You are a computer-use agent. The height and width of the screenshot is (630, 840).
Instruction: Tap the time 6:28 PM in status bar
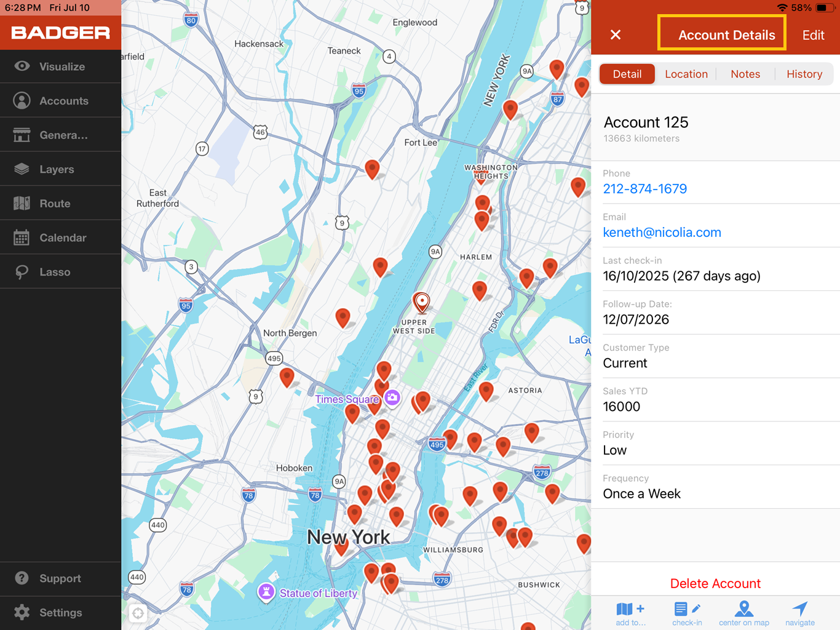click(23, 8)
